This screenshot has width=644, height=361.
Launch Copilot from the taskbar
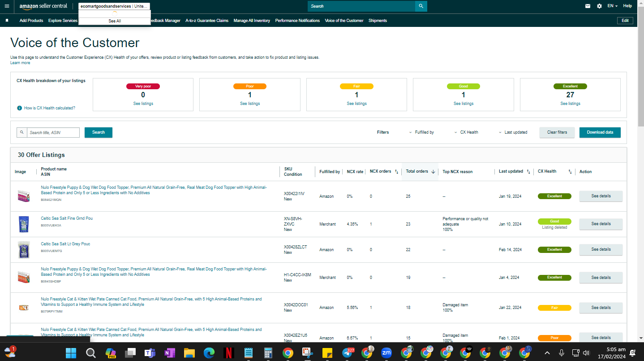coord(110,353)
